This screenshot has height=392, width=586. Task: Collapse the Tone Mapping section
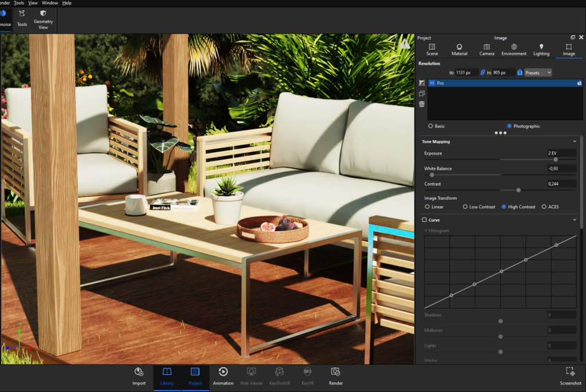575,141
